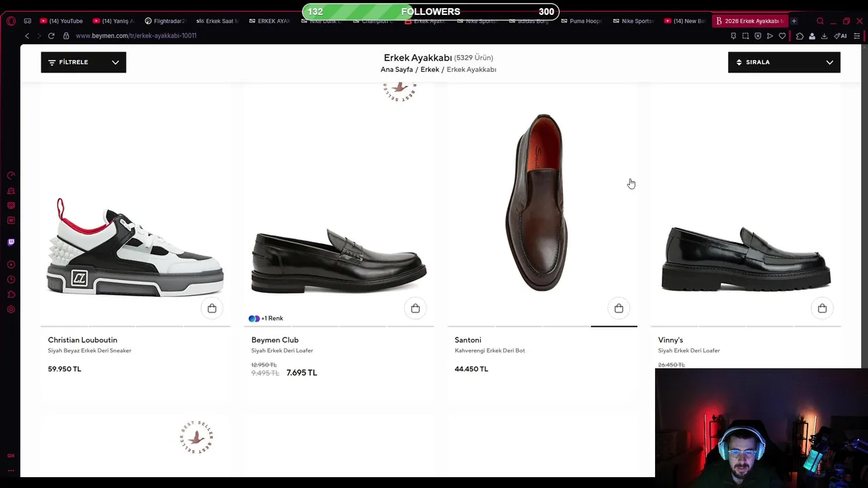Open Christian Louboutin product title
868x488 pixels.
click(x=83, y=340)
